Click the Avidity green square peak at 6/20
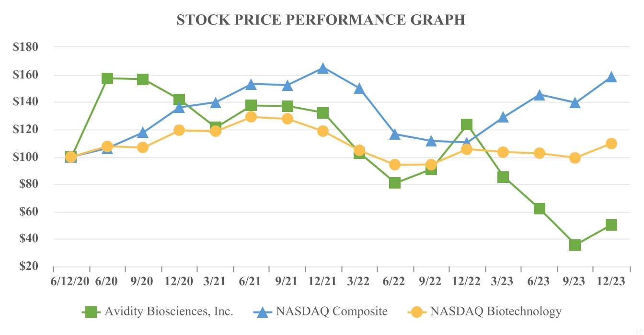 (107, 78)
